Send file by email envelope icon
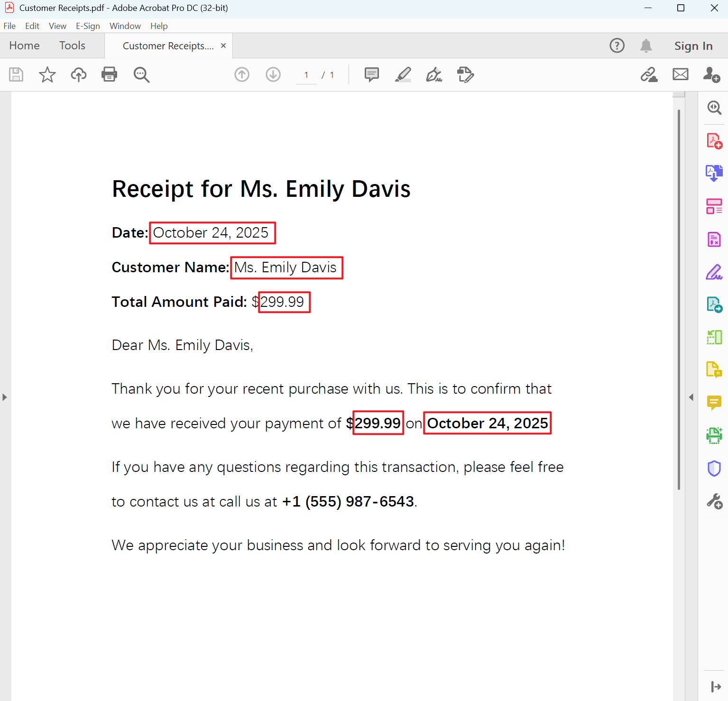 click(x=680, y=74)
